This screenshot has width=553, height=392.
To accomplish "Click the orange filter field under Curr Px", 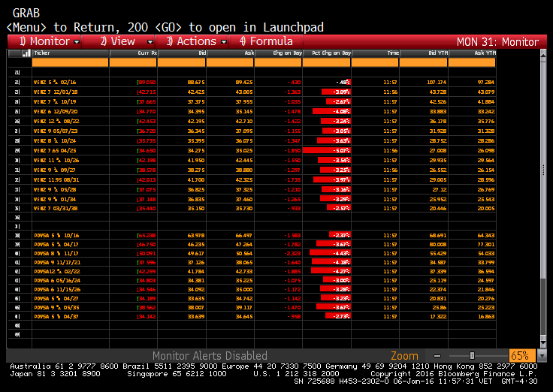I will pos(133,62).
